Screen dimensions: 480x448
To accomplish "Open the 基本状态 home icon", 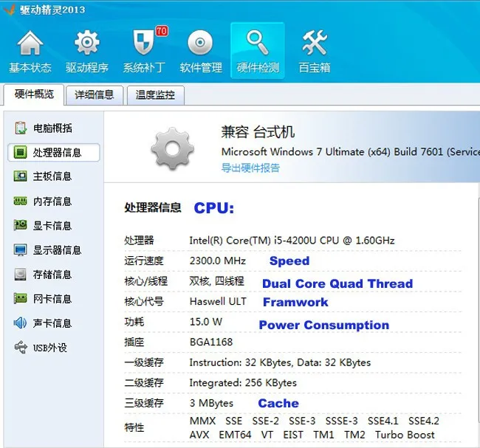I will [x=30, y=43].
